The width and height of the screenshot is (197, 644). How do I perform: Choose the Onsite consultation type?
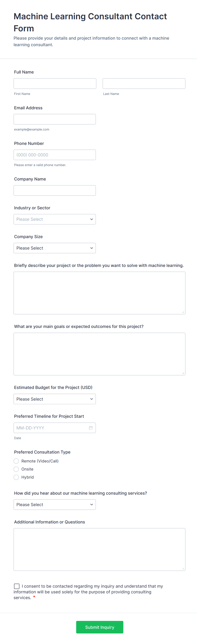(16, 469)
